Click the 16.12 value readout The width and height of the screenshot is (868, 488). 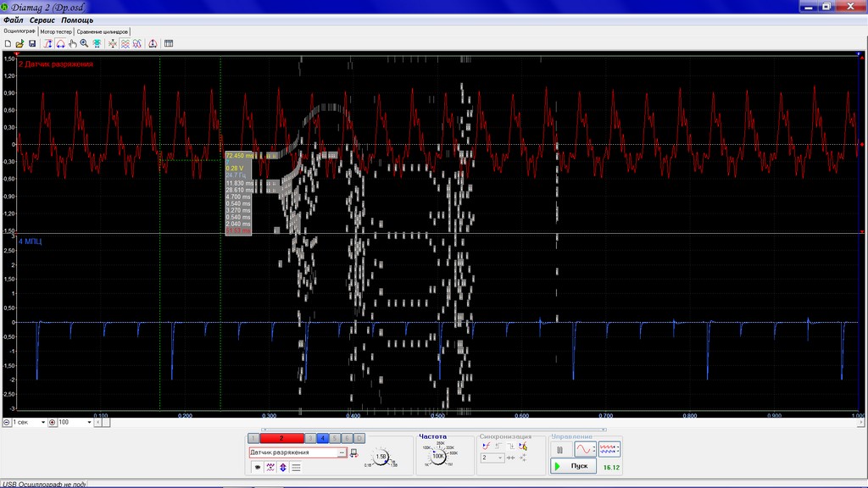611,468
